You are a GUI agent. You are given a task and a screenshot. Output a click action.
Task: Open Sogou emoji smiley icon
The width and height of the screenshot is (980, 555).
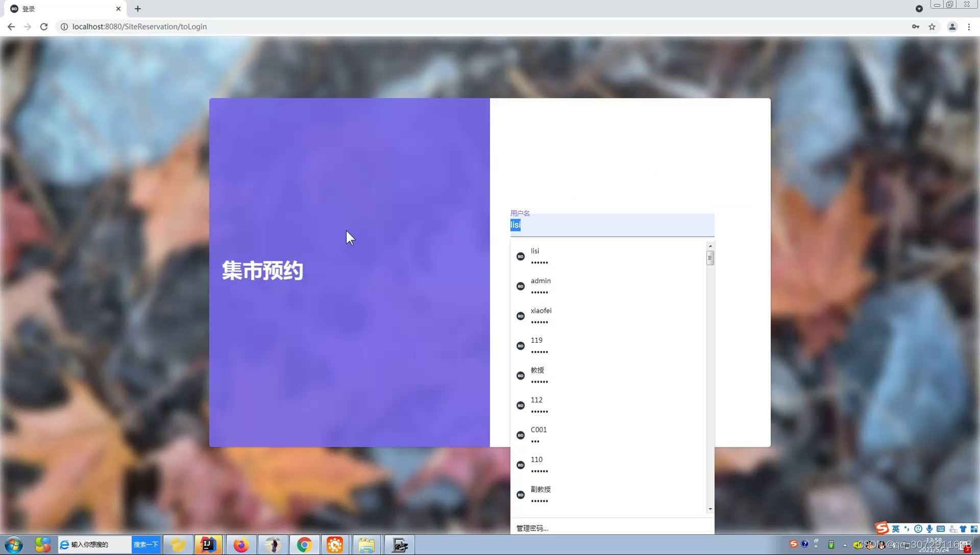coord(918,529)
